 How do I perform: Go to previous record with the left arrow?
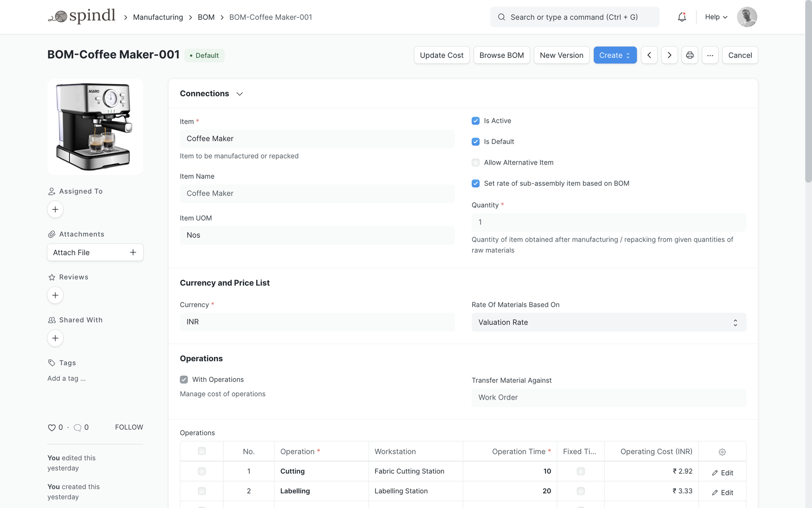[x=649, y=55]
